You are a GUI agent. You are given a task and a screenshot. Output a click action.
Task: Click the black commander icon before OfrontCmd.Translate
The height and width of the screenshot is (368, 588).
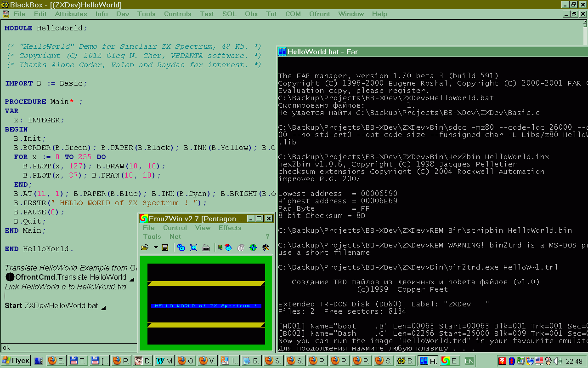10,277
